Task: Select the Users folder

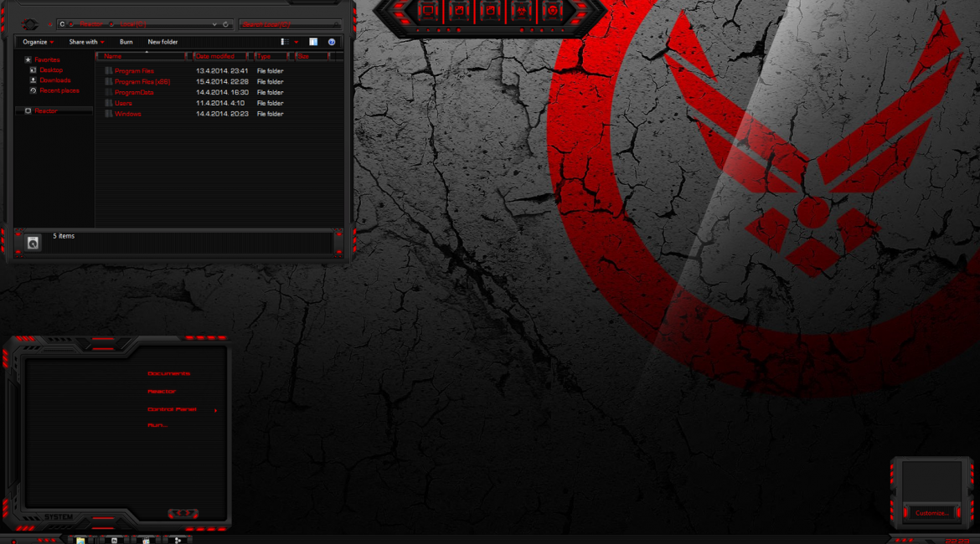Action: [123, 103]
